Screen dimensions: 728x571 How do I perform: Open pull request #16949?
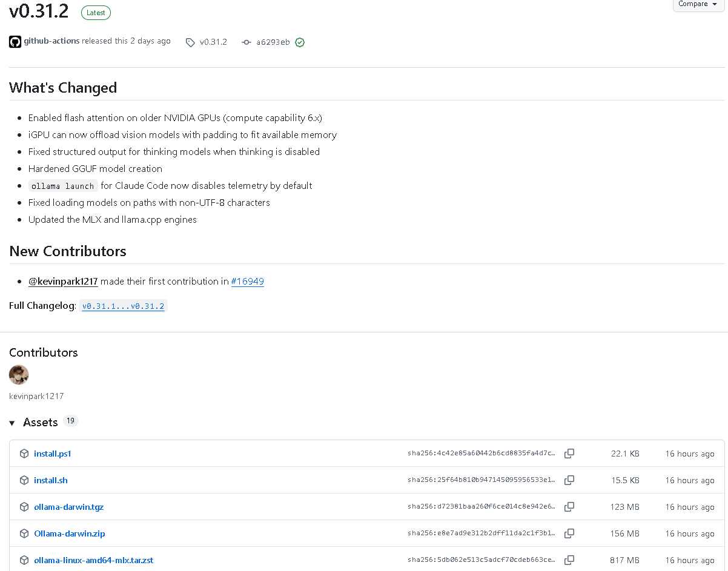point(248,282)
